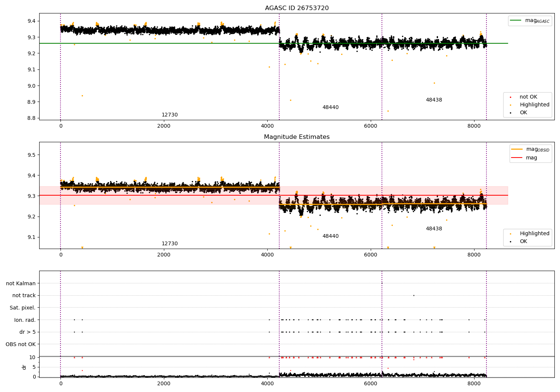Click the '9.5' y-axis tick in middle plot
The height and width of the screenshot is (392, 560).
32,155
